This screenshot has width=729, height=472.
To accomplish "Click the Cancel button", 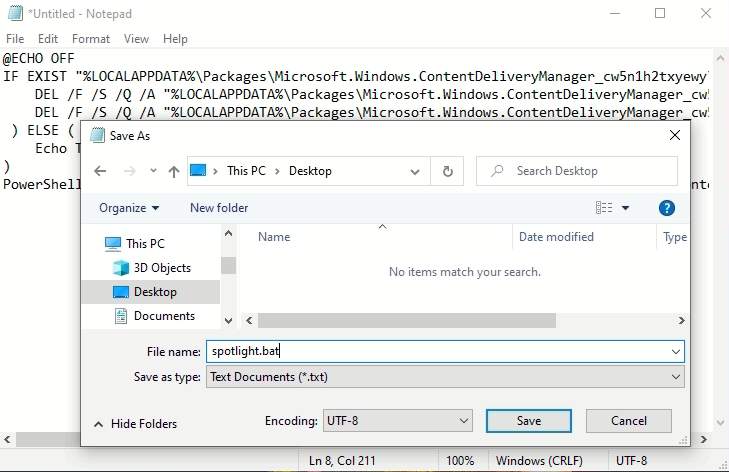I will click(x=629, y=421).
